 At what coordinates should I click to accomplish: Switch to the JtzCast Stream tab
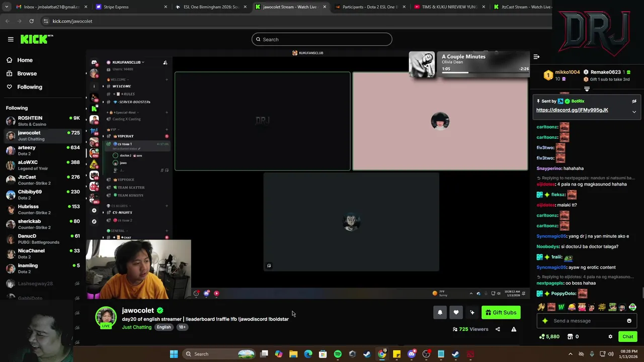[x=522, y=7]
